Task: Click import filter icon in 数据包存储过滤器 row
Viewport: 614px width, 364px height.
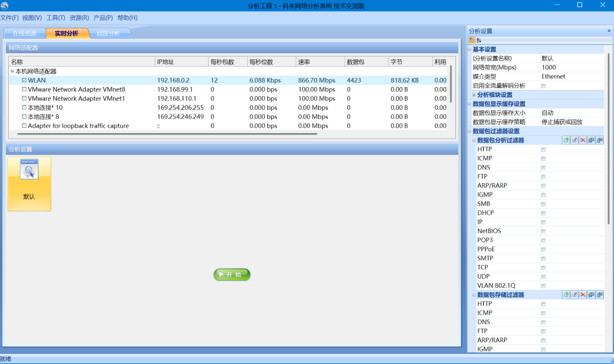Action: coord(591,295)
